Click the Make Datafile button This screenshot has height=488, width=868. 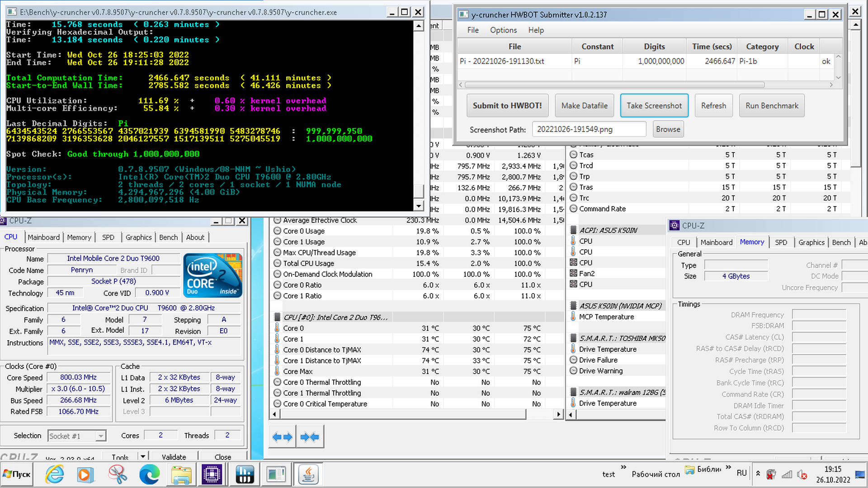coord(584,105)
